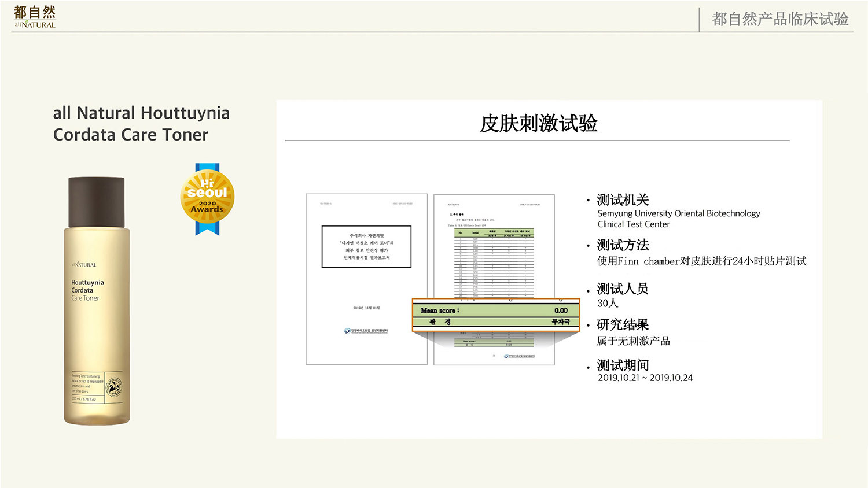Click the 测试方法 bullet heading
The height and width of the screenshot is (488, 868).
point(623,245)
